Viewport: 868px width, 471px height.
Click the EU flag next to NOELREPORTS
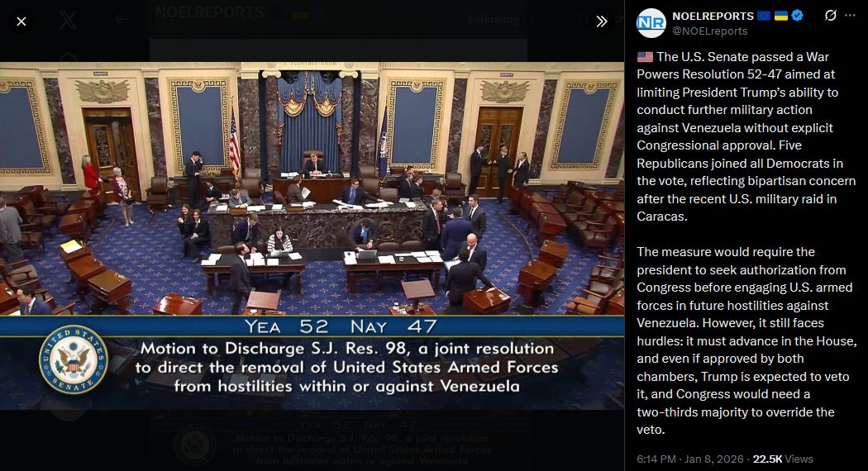(764, 16)
